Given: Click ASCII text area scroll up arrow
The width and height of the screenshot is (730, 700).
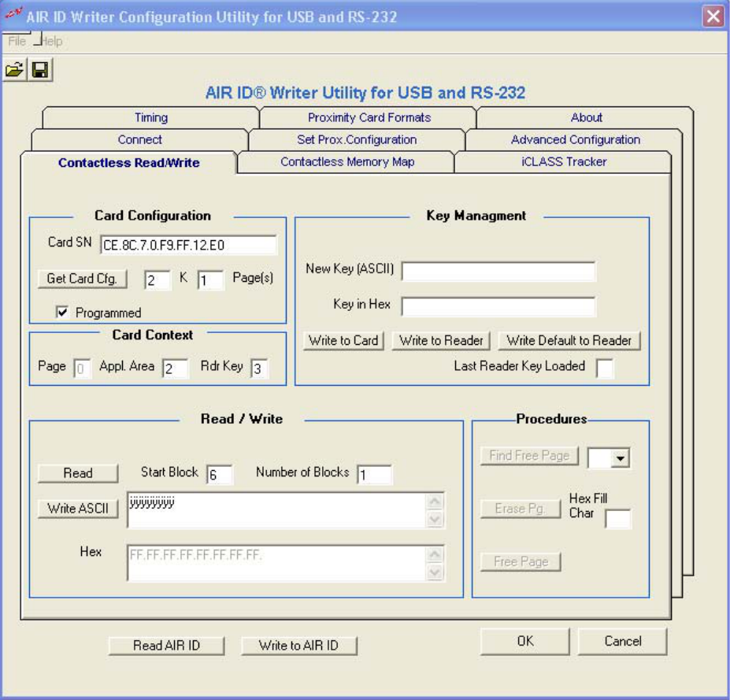Looking at the screenshot, I should [435, 502].
